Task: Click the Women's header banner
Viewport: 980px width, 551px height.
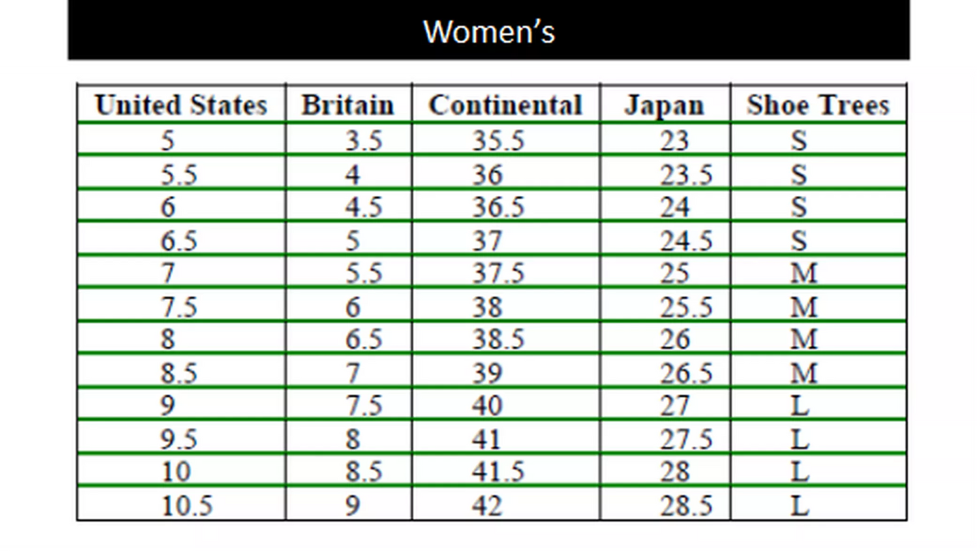Action: [x=489, y=32]
